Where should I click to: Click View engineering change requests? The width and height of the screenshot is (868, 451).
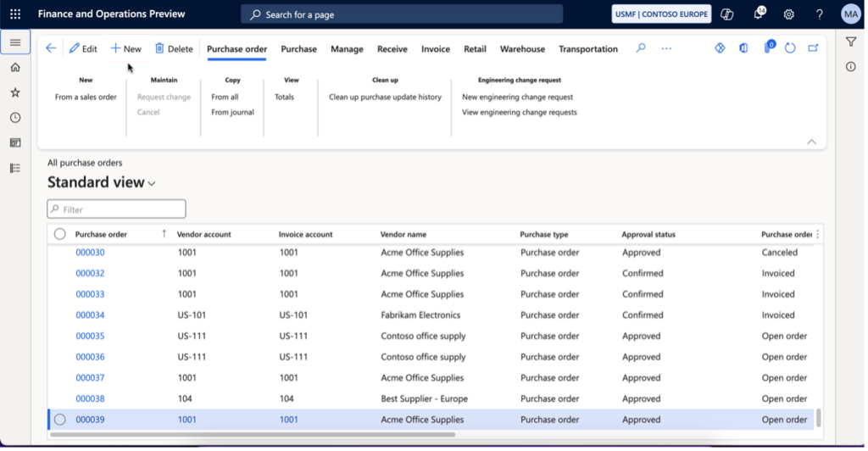[520, 113]
